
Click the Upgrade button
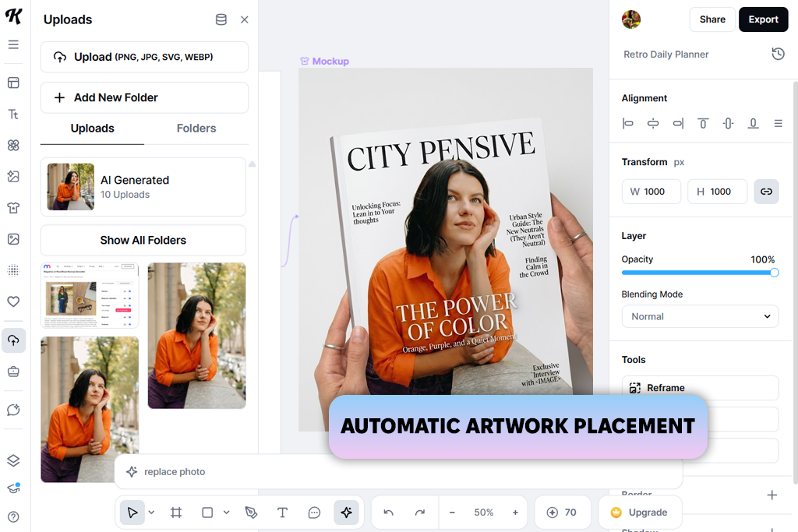[640, 513]
